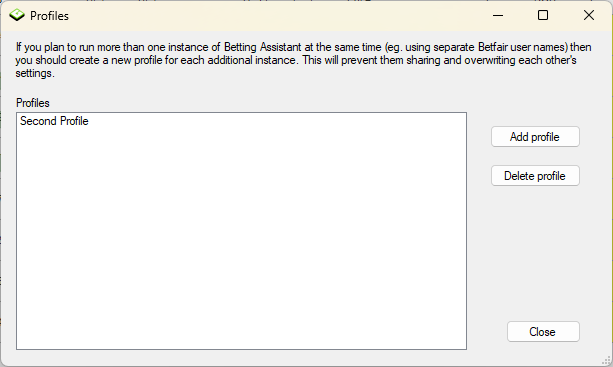Click the Delete profile button
613x367 pixels.
point(535,176)
